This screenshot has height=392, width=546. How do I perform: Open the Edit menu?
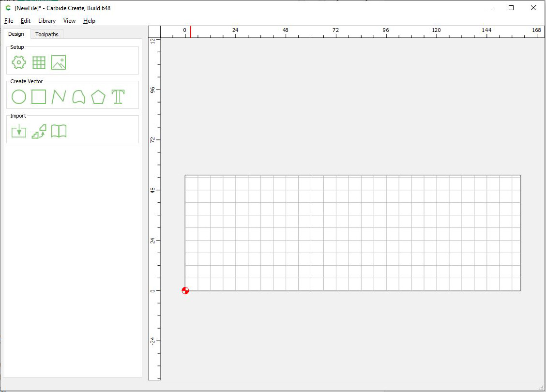[x=26, y=21]
